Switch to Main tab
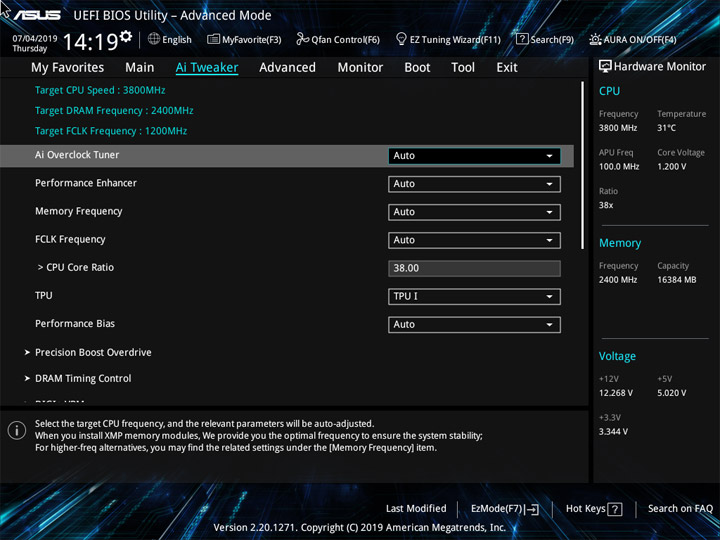 coord(140,68)
